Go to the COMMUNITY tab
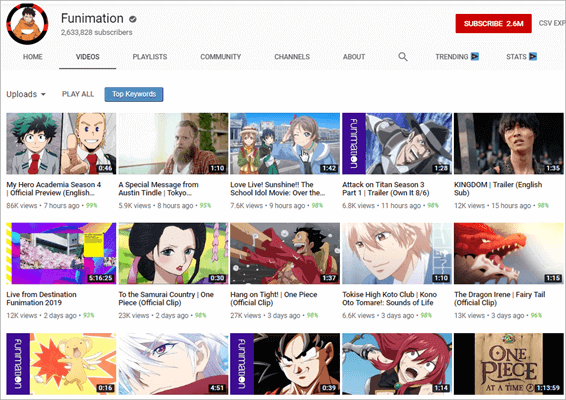Image resolution: width=566 pixels, height=400 pixels. click(x=221, y=57)
